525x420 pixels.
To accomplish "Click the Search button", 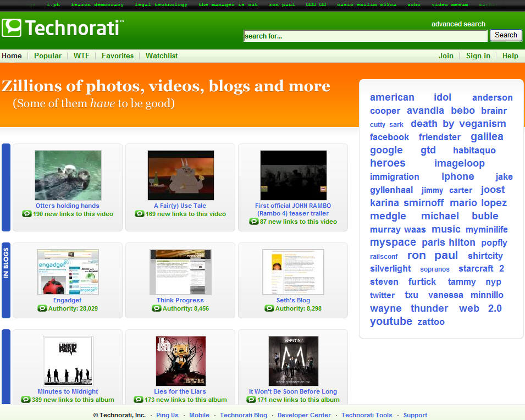I will [506, 35].
